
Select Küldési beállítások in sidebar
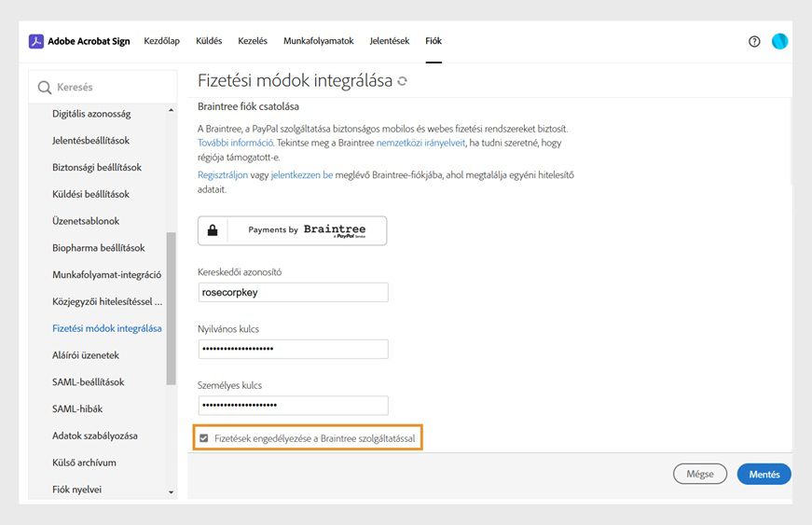[x=90, y=195]
